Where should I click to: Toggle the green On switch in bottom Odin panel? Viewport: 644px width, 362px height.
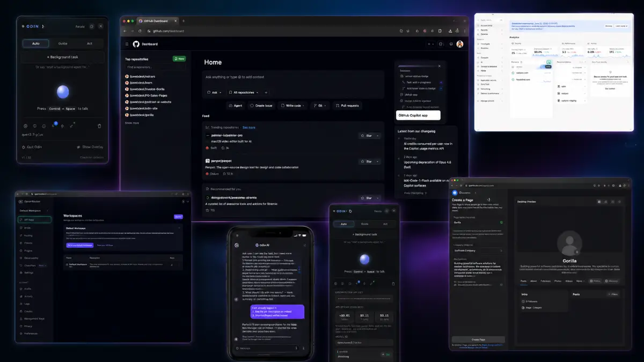[385, 354]
